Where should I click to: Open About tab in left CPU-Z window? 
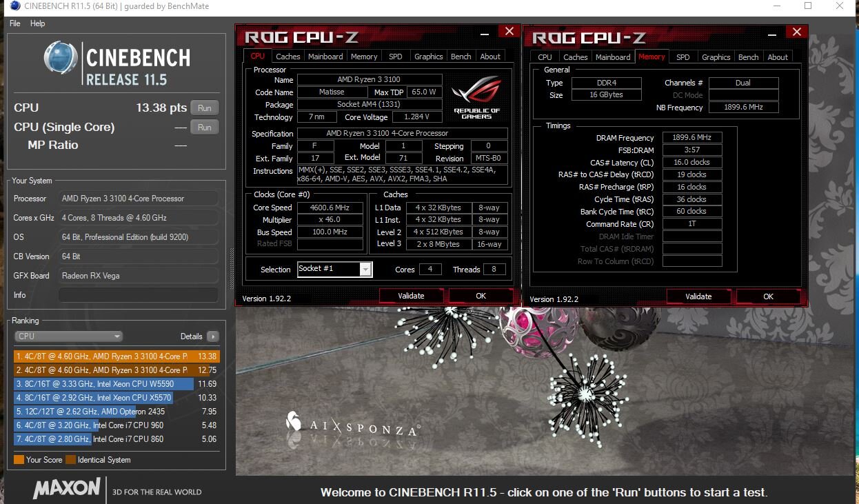coord(490,57)
